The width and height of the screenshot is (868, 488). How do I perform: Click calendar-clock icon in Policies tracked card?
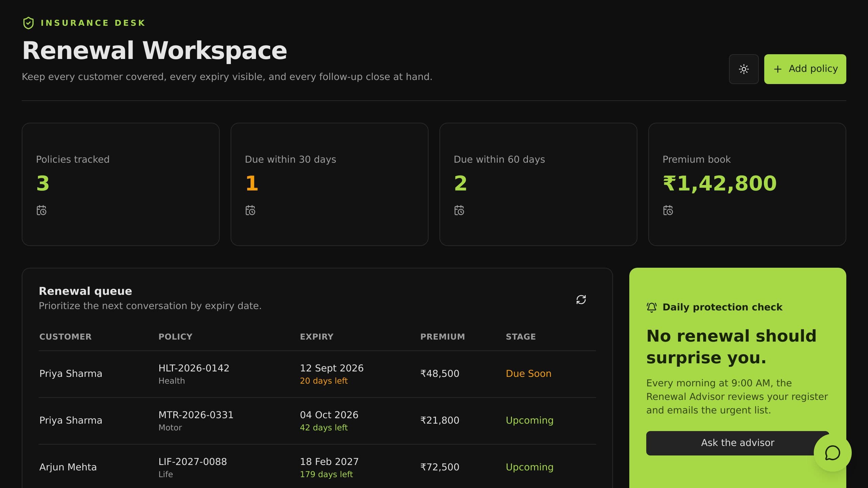[x=41, y=210]
